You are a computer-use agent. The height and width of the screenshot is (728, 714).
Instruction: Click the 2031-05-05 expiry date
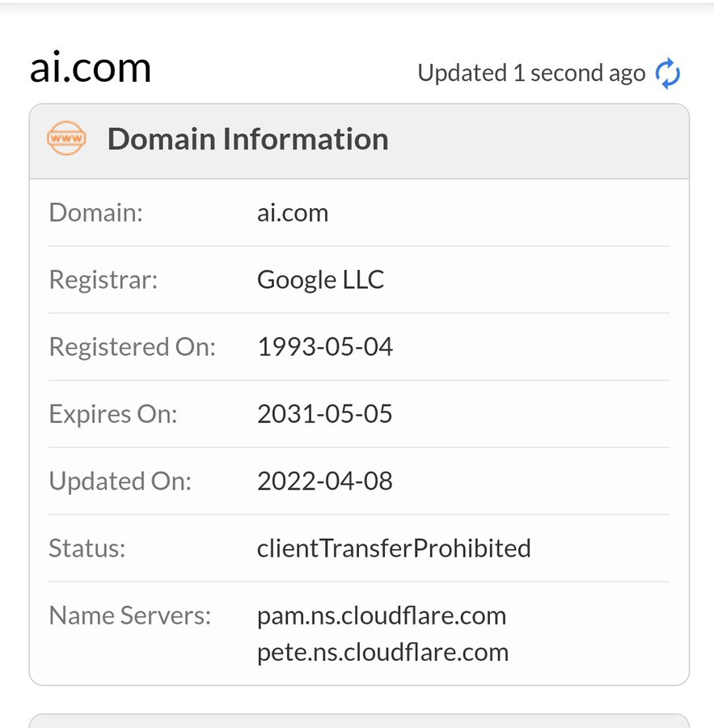click(325, 414)
